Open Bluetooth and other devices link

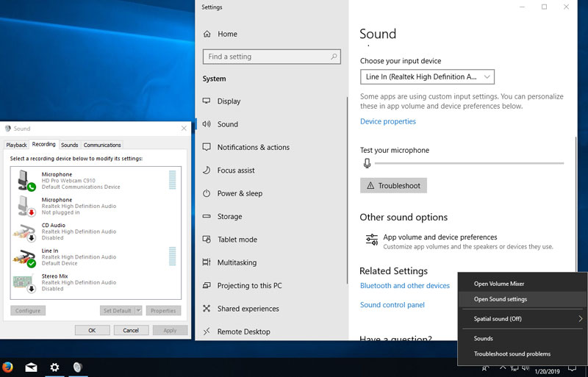coord(405,285)
